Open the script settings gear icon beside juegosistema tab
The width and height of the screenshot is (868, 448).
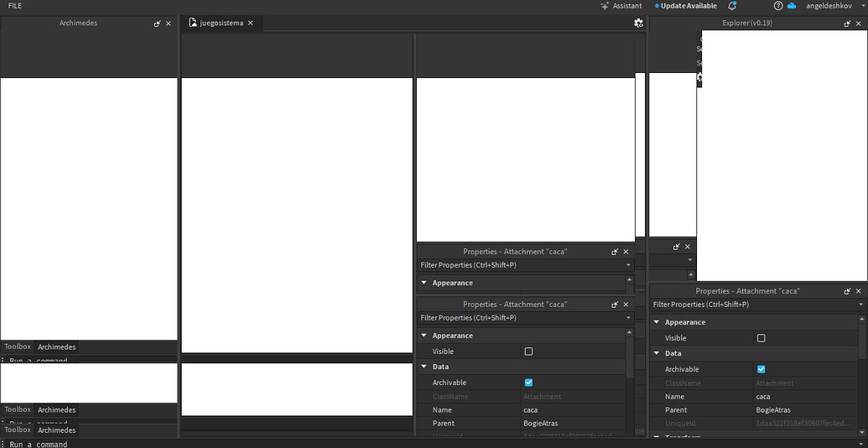[638, 23]
